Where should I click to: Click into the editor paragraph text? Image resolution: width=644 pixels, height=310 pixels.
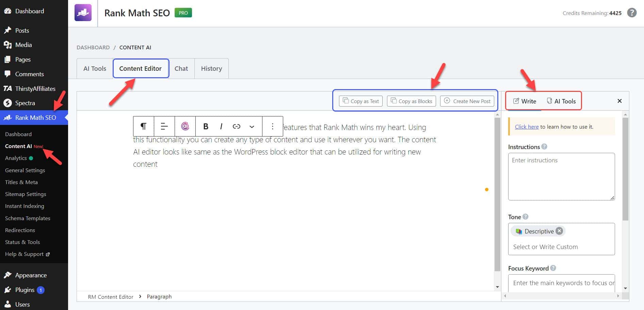(284, 146)
